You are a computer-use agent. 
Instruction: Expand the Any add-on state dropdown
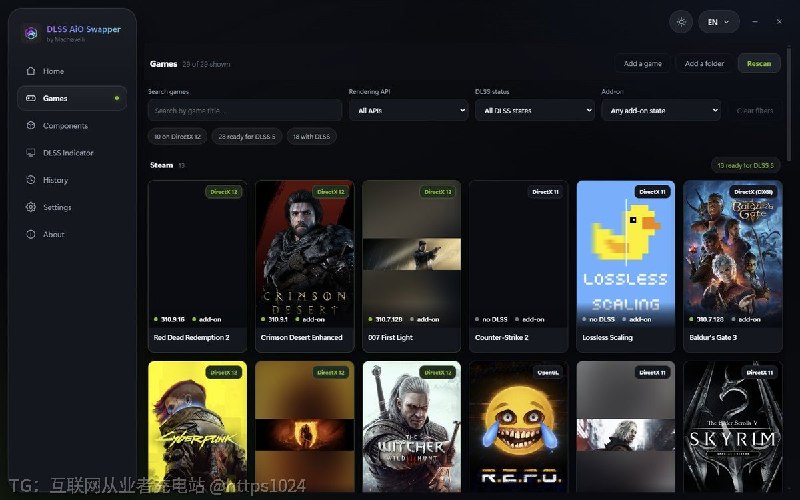pos(661,110)
